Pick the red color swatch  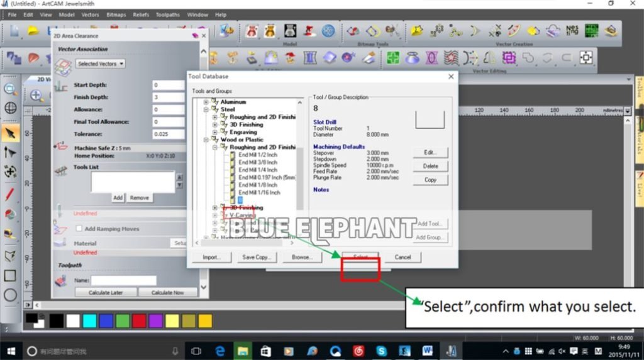pos(139,321)
